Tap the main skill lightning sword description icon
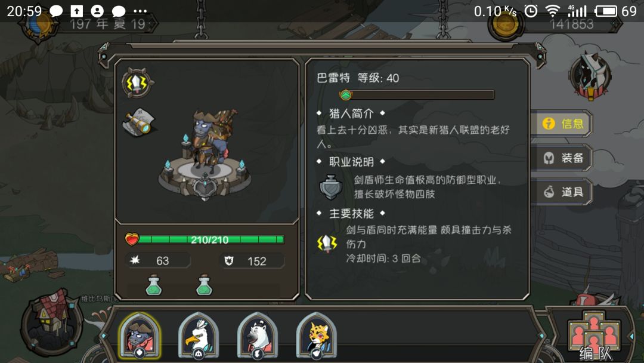The image size is (644, 363). coord(327,244)
